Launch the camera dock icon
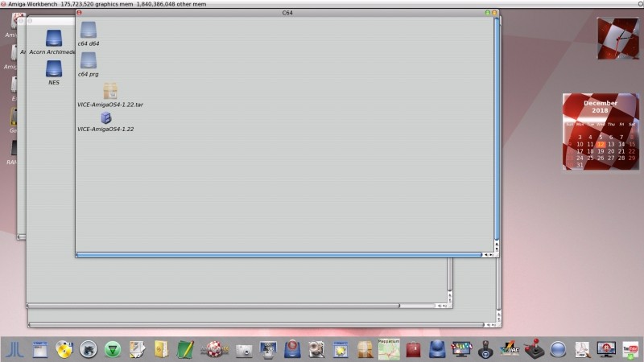644x362 pixels. 244,351
